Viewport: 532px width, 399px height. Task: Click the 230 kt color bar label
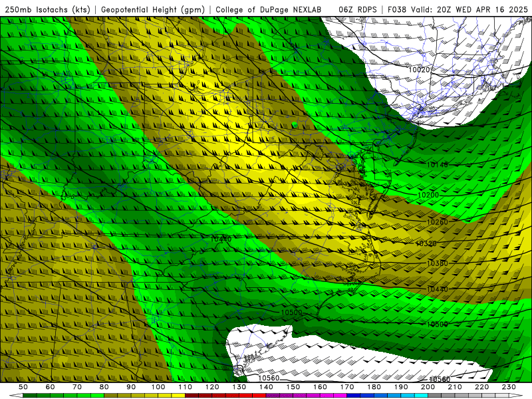[509, 387]
